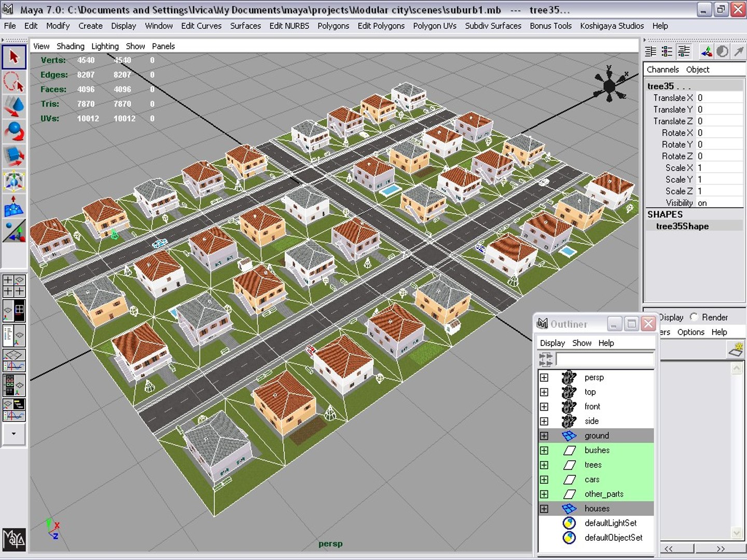Show the Attribute Editor panel icon
Screen dimensions: 747x560
point(651,51)
